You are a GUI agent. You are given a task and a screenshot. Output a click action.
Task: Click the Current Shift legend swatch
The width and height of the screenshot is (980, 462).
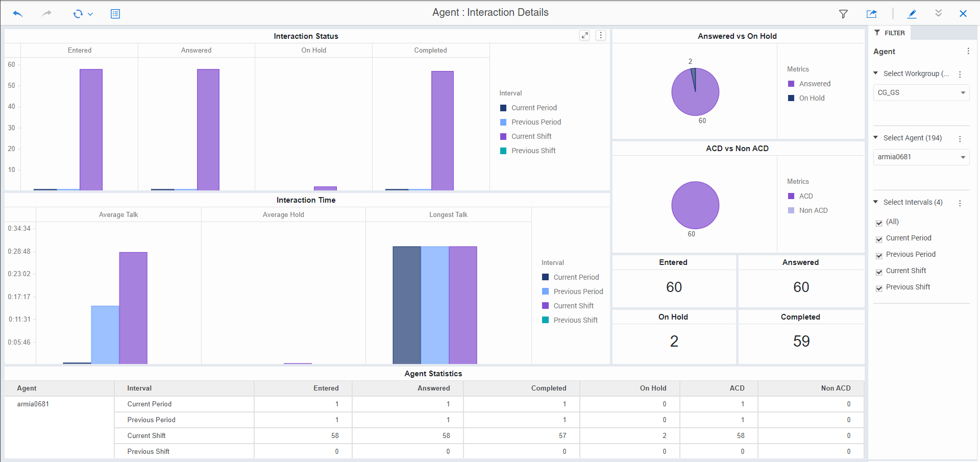503,136
